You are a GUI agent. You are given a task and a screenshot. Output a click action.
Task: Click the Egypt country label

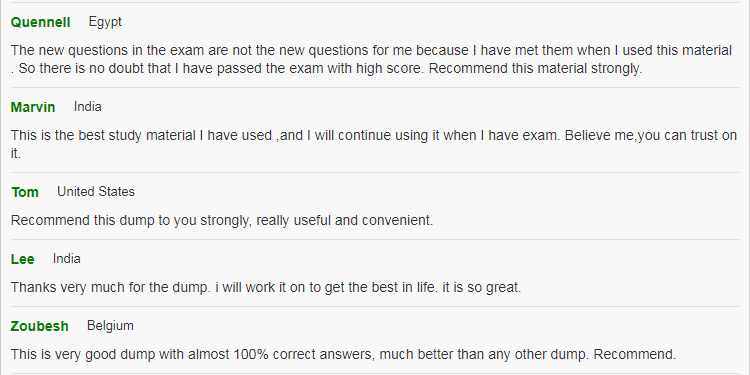[105, 22]
